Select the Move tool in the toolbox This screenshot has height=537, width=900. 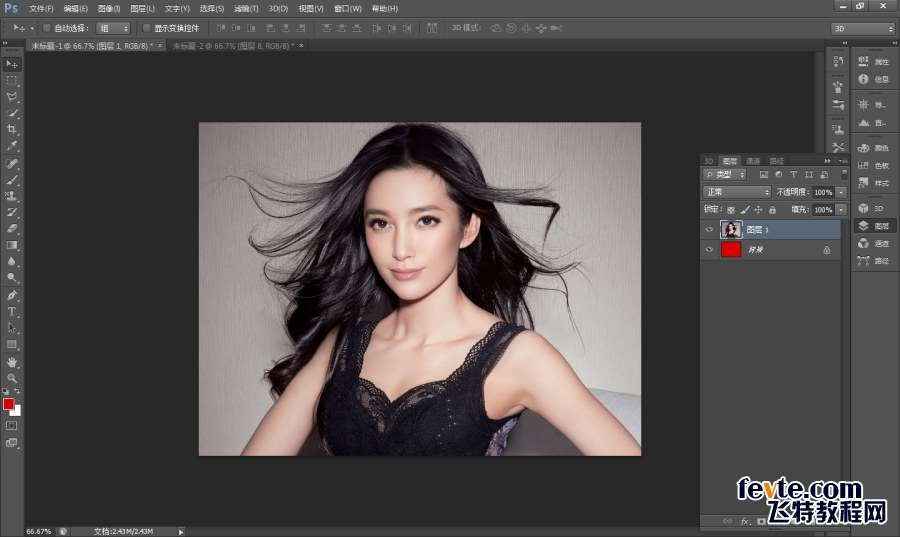(11, 64)
